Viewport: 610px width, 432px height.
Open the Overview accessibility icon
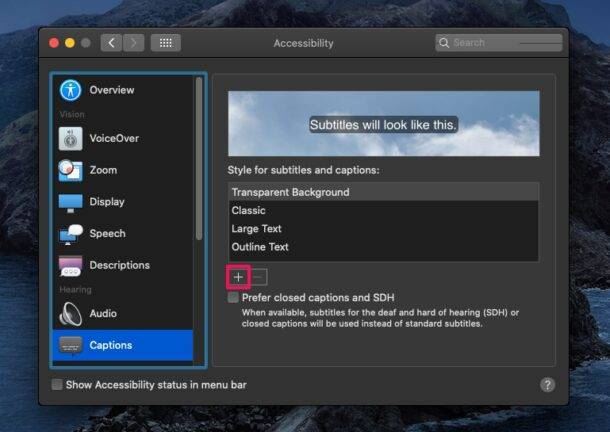click(x=70, y=90)
